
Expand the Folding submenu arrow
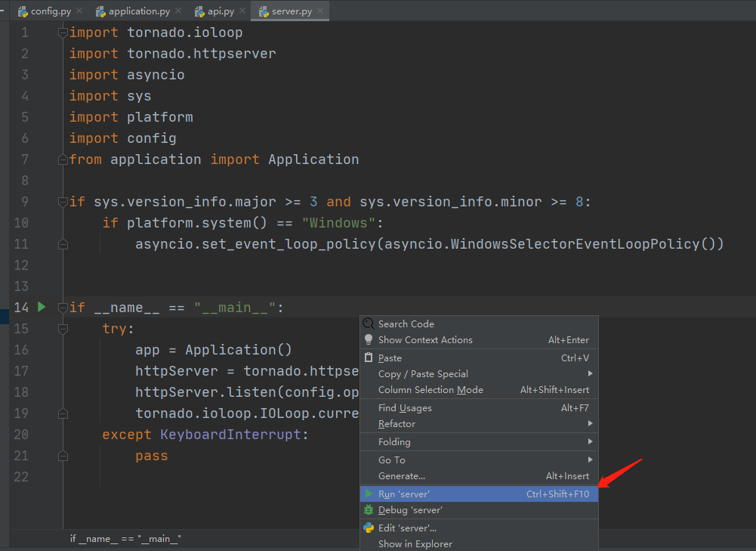point(590,441)
